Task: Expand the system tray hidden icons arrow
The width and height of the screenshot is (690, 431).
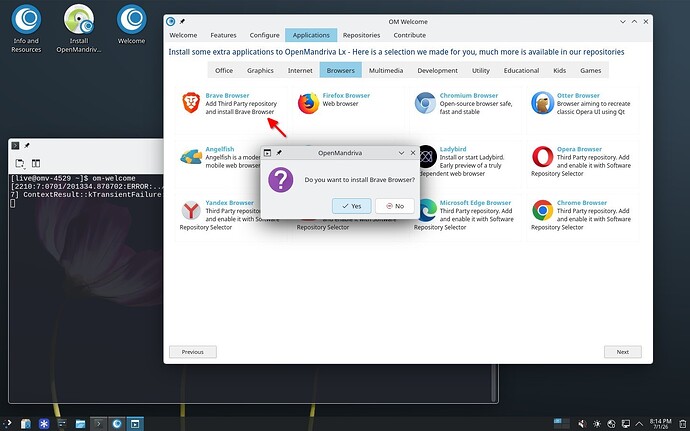Action: tap(639, 424)
